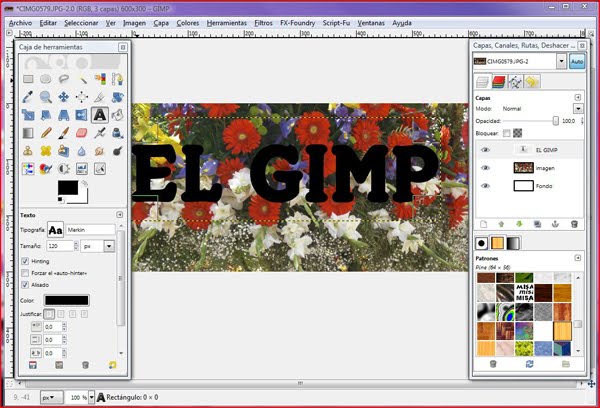Viewport: 600px width, 408px height.
Task: Open the Patrones tab configuration menu
Action: 578,258
